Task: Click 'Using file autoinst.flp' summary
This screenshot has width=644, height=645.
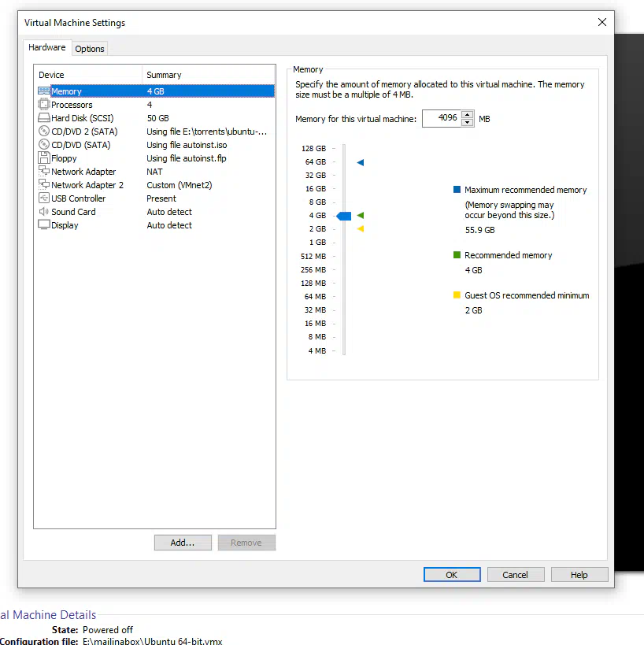Action: [187, 158]
